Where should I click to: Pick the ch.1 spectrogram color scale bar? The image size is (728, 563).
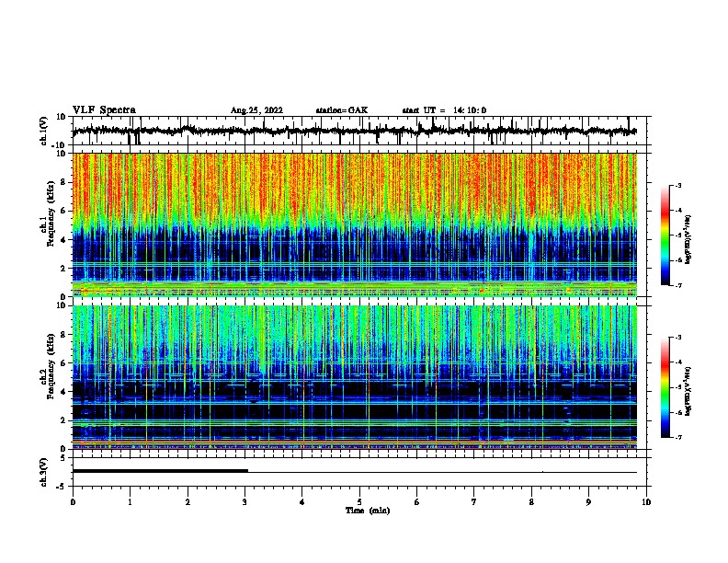(665, 236)
